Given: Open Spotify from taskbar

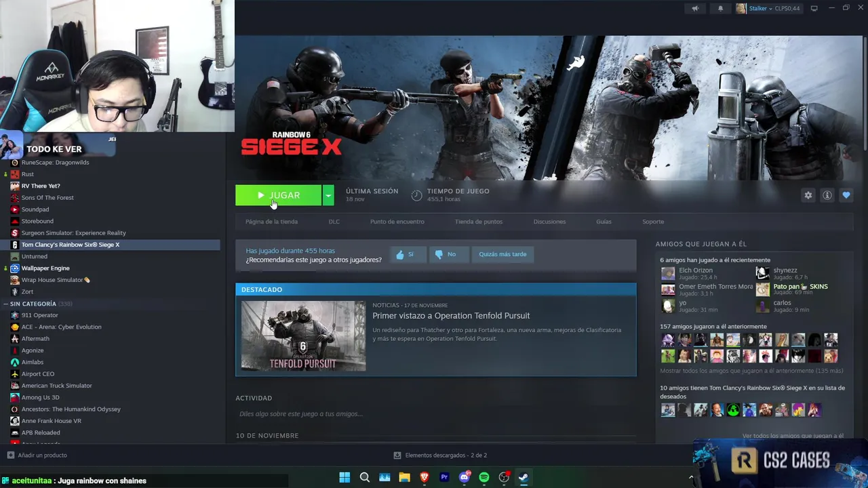Looking at the screenshot, I should [x=484, y=477].
